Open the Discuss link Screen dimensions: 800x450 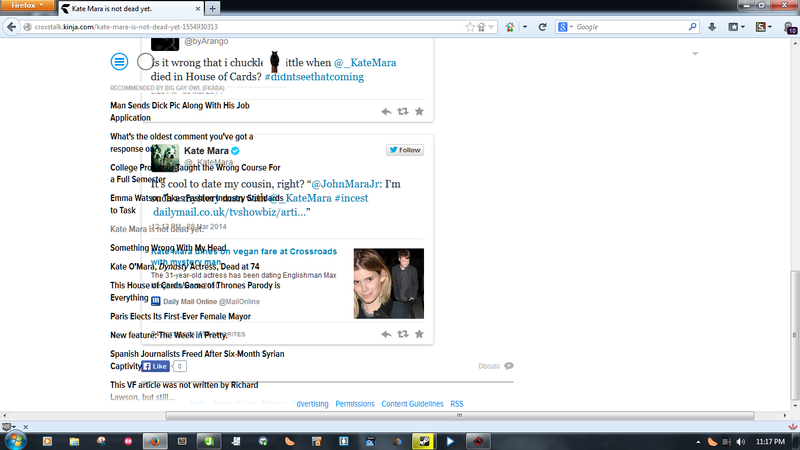[489, 366]
